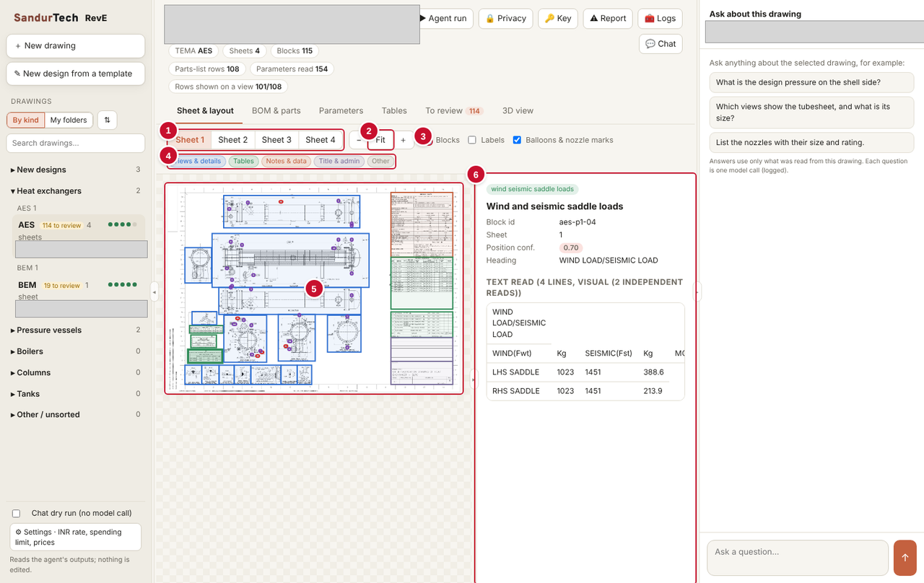Filter by the Tables category chip
924x583 pixels.
(243, 161)
